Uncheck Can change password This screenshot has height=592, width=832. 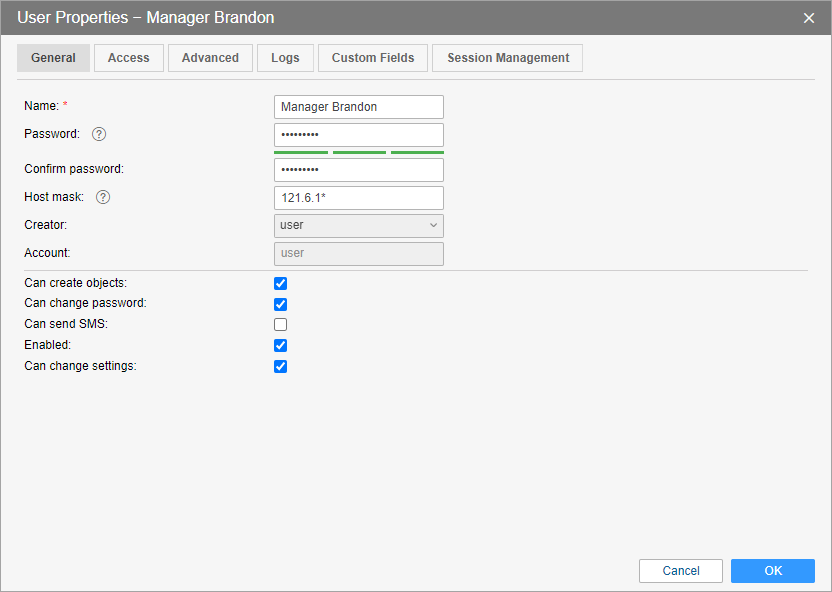[x=281, y=304]
